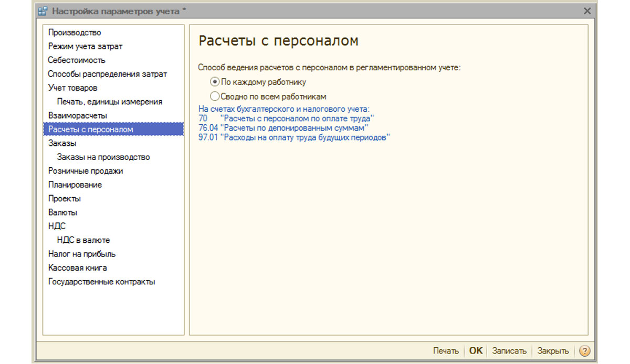Viewport: 630px width, 364px height.
Task: Open 'Режим учета затрат' section
Action: coord(85,46)
